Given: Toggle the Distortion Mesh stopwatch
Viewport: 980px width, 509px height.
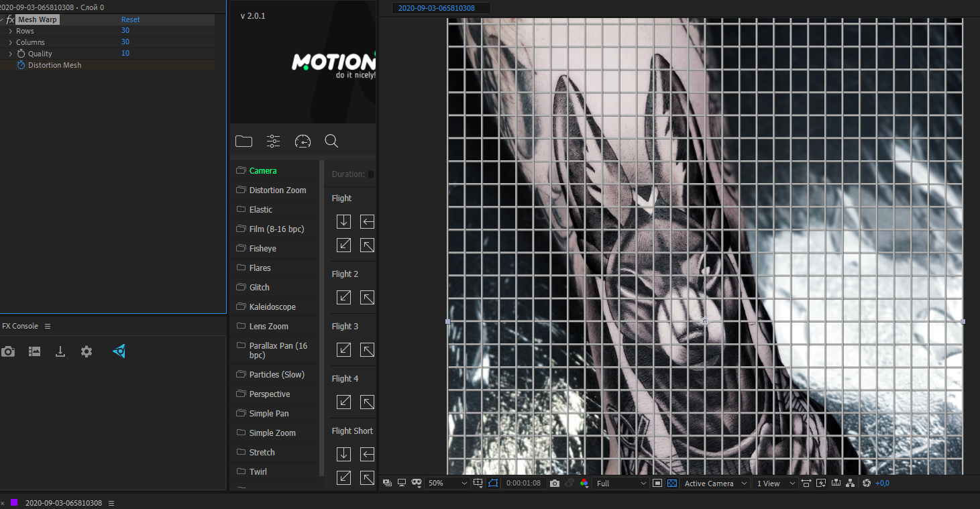Looking at the screenshot, I should [21, 65].
